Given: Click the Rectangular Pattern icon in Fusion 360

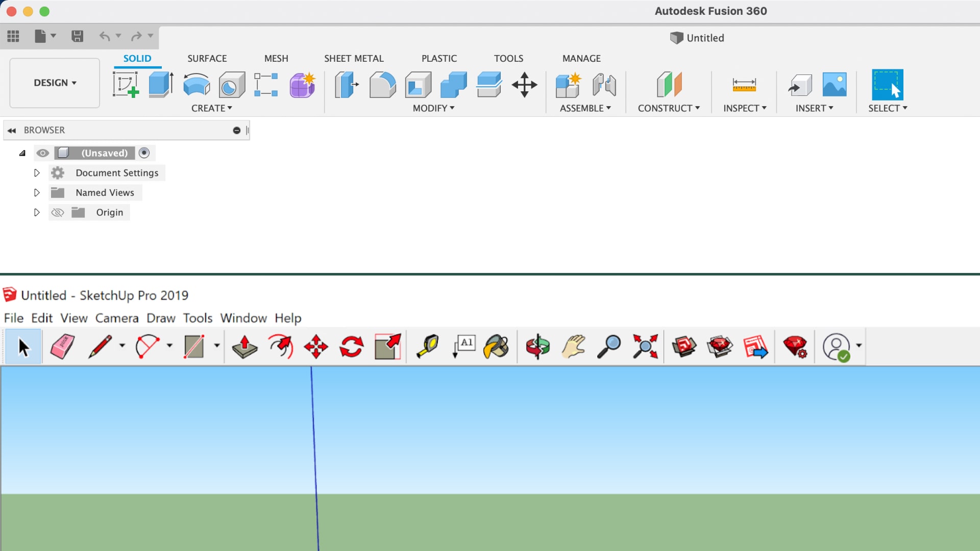Looking at the screenshot, I should 266,85.
